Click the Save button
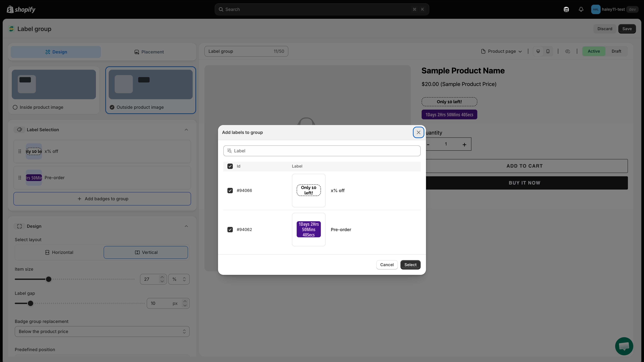The image size is (644, 362). click(627, 29)
